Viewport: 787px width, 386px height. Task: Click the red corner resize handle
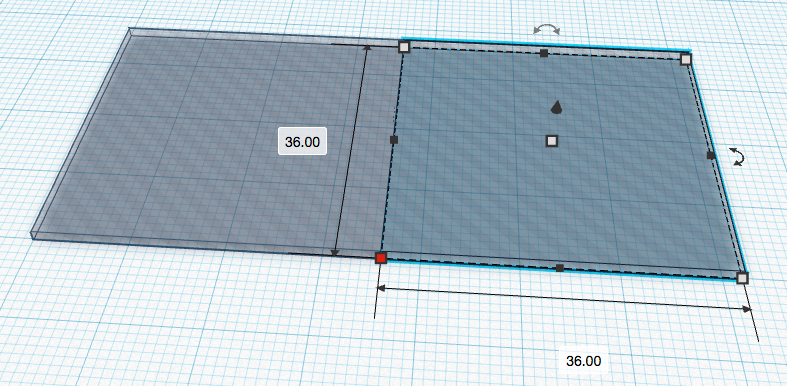tap(381, 258)
